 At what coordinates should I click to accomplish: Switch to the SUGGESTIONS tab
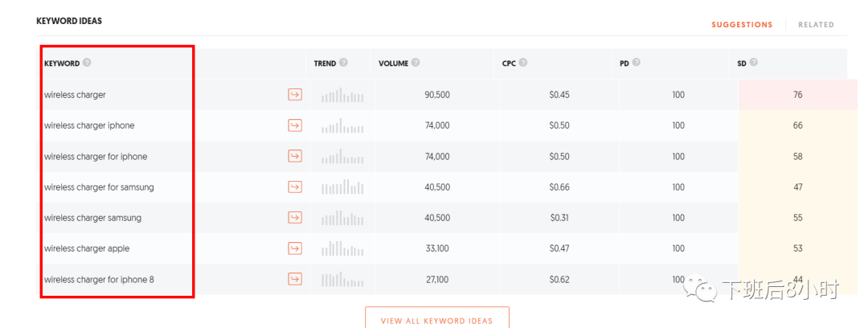click(742, 25)
